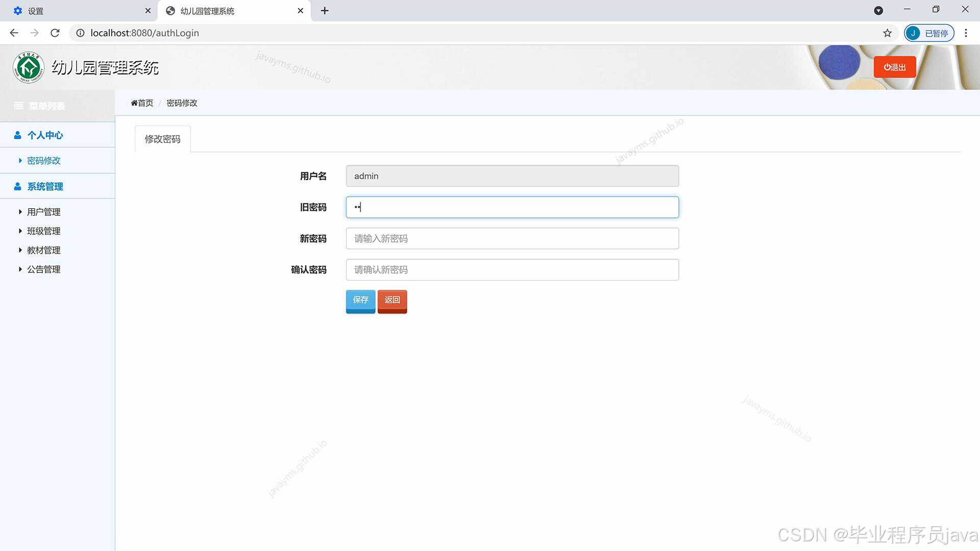
Task: Focus the 旧密码 input field
Action: 512,207
